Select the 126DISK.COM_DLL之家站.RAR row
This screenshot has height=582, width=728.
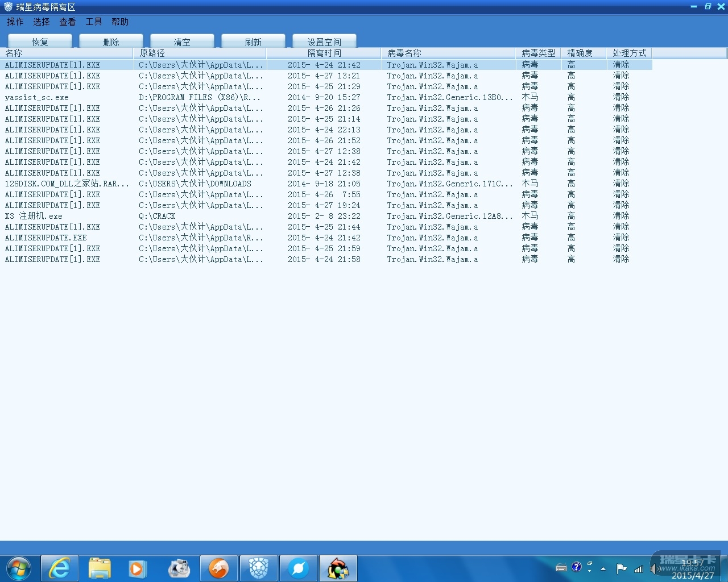[x=326, y=184]
